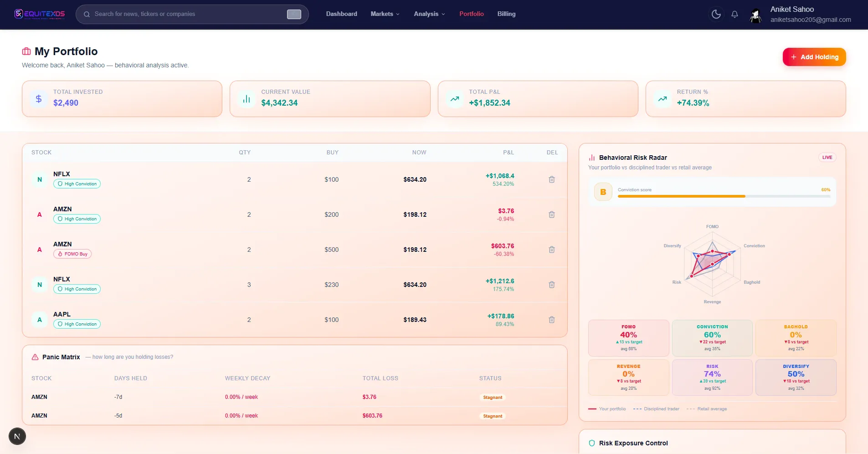Click the anikettsahoo205@gmail.com email text
868x454 pixels.
pyautogui.click(x=811, y=20)
